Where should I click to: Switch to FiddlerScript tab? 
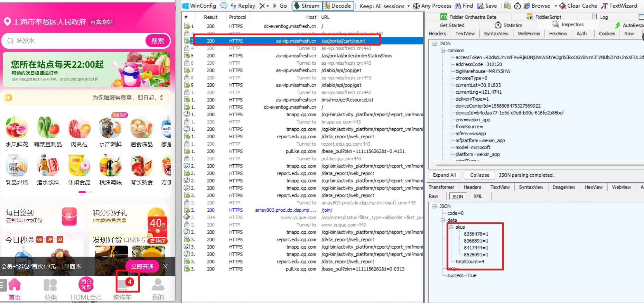pyautogui.click(x=544, y=17)
